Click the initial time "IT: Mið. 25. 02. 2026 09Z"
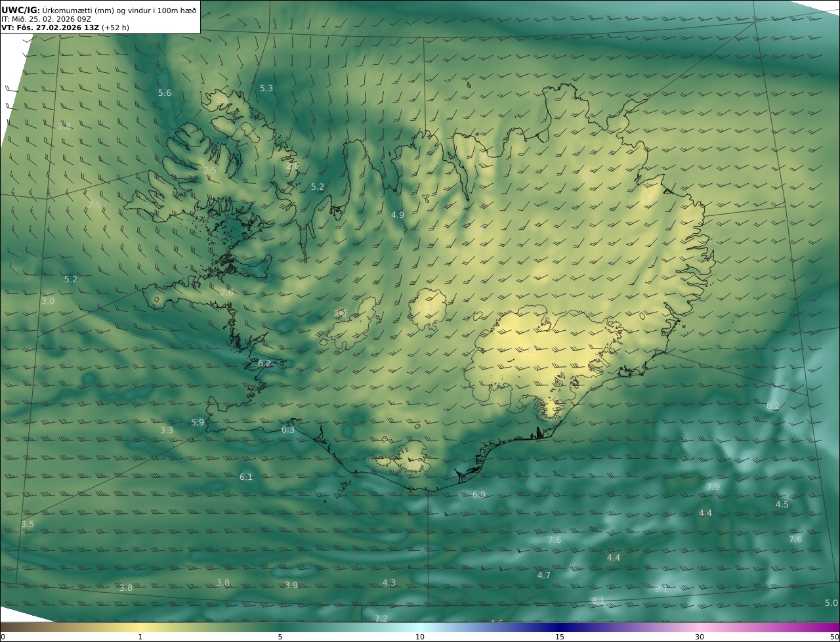 [46, 19]
